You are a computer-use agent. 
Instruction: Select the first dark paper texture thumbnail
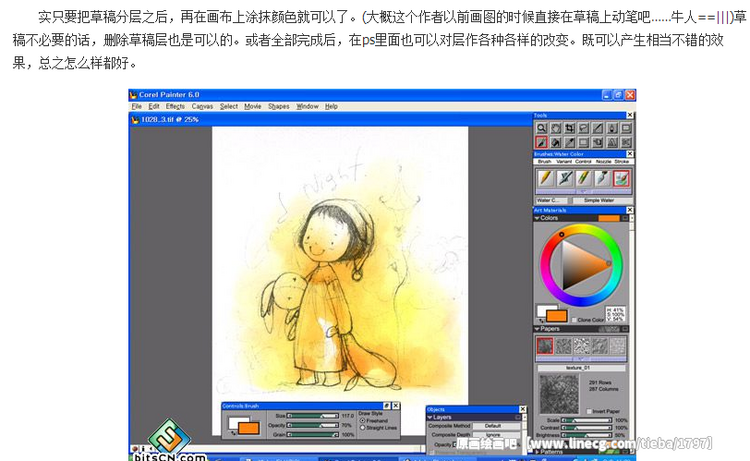[x=545, y=345]
